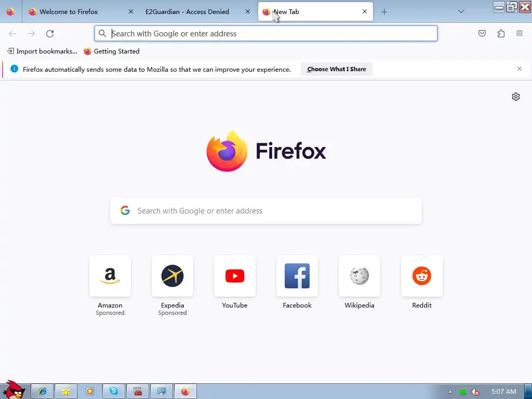Open File Explorer folder taskbar icon
This screenshot has height=399, width=532.
(x=66, y=392)
